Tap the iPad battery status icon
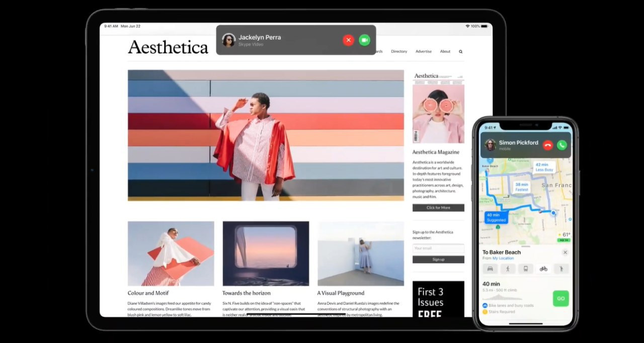 [484, 26]
